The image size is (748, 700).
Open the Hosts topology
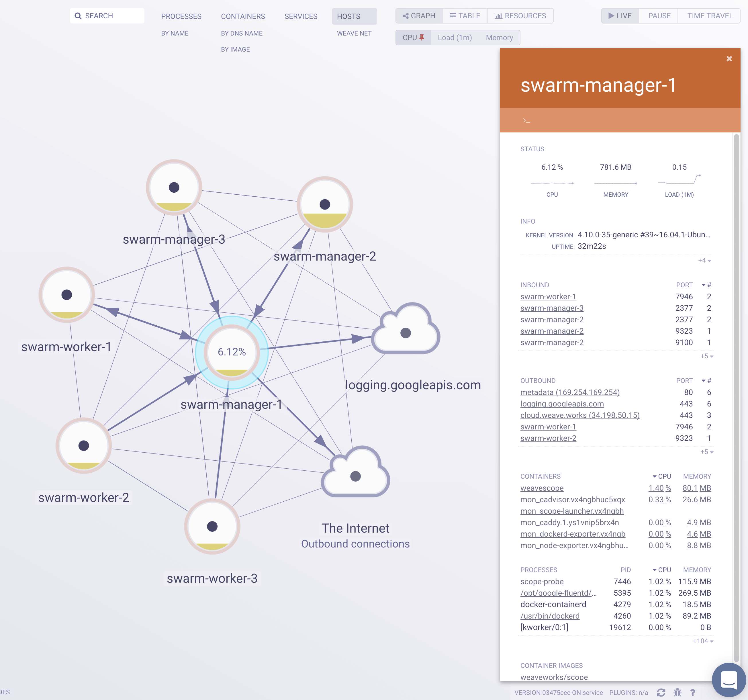pyautogui.click(x=354, y=17)
